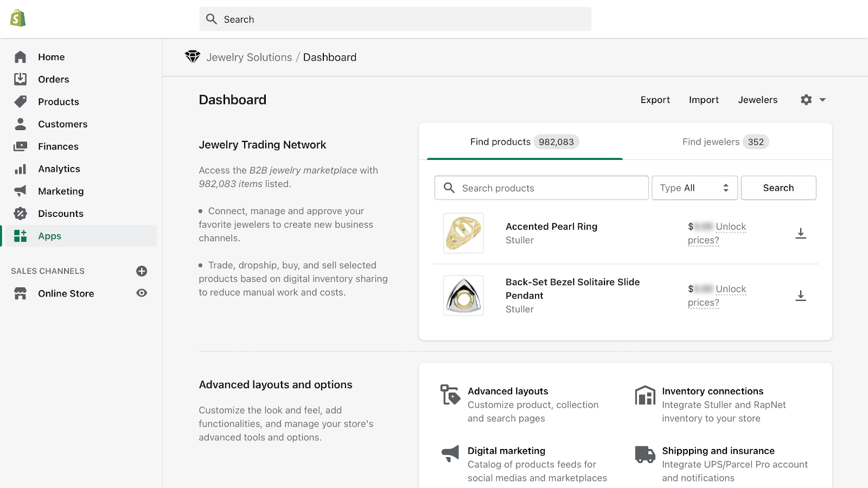
Task: Download the Accented Pearl Ring product
Action: (x=800, y=233)
